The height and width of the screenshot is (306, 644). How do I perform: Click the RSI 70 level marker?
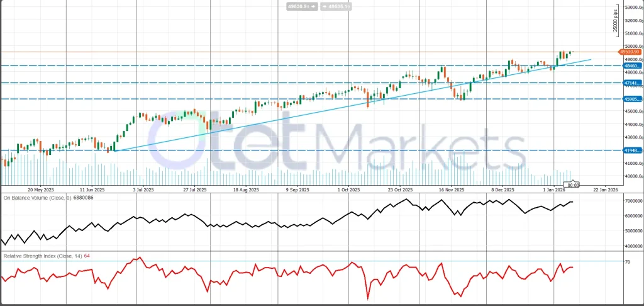(x=628, y=261)
